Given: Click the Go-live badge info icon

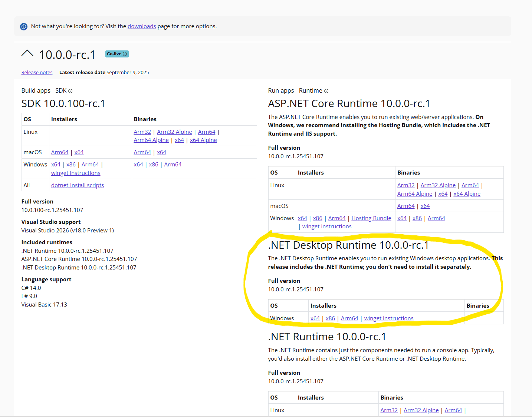Looking at the screenshot, I should coord(125,54).
